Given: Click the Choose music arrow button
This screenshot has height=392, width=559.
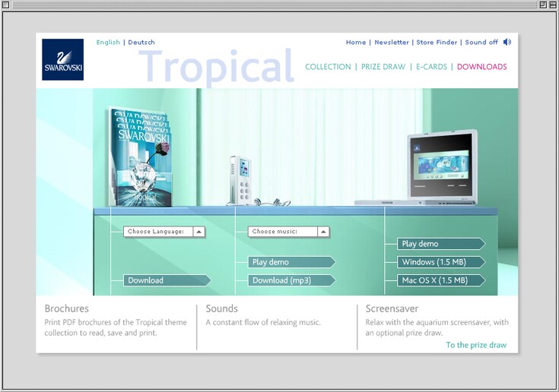Looking at the screenshot, I should [323, 232].
